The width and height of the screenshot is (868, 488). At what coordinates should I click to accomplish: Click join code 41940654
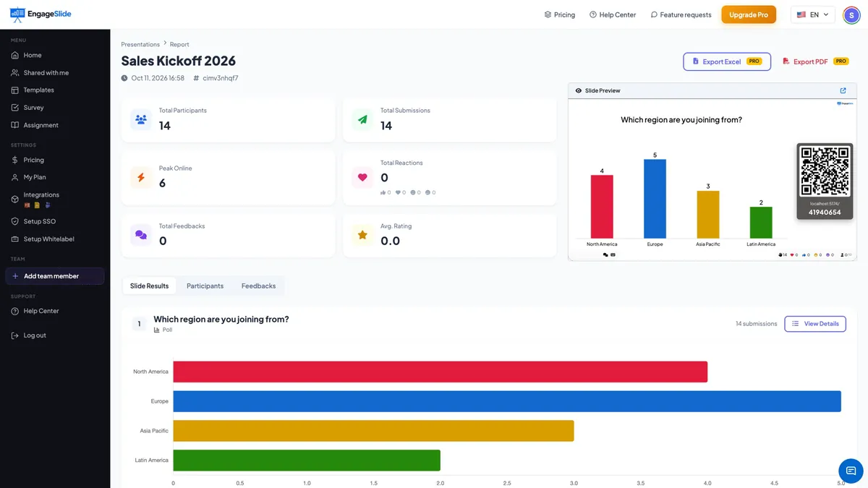point(825,213)
